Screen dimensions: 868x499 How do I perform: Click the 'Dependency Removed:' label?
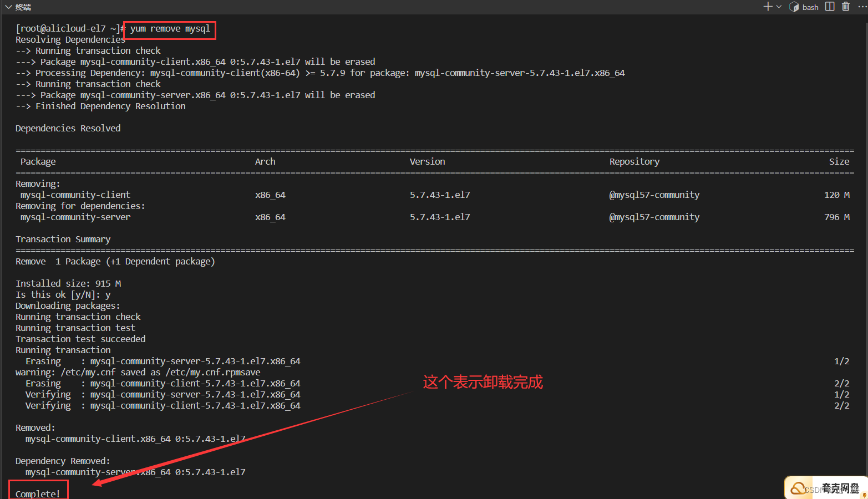point(63,461)
